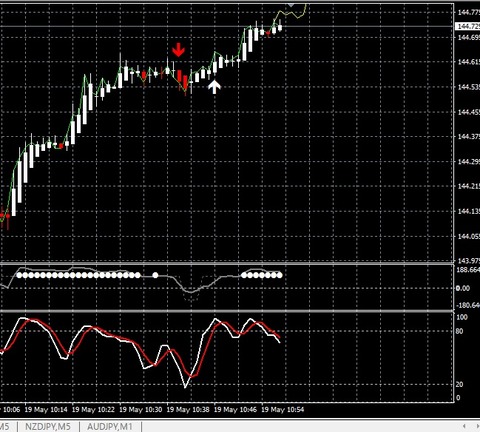Click the 19 May 10:22 time label
Screen dimensions: 480x432
[93, 409]
